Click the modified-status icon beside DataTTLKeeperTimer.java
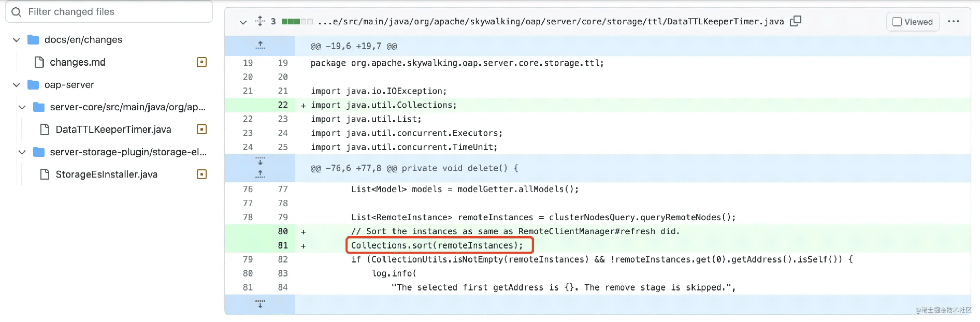Image resolution: width=980 pixels, height=322 pixels. 202,129
